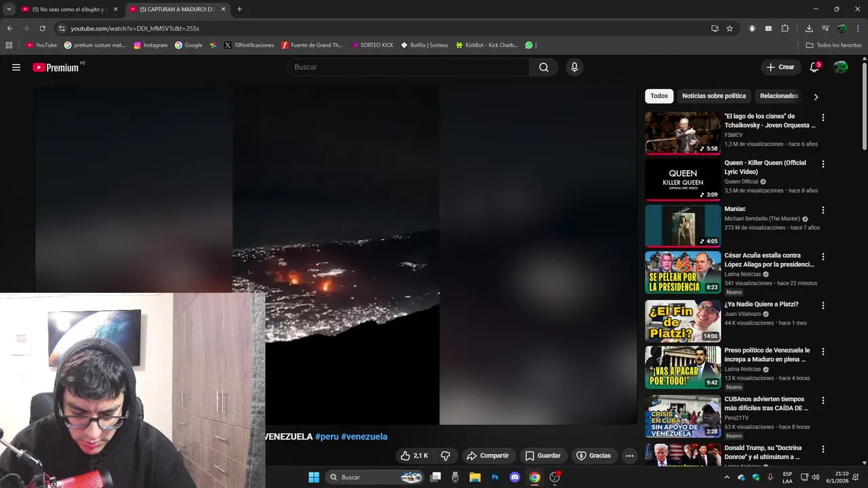The width and height of the screenshot is (868, 488).
Task: Click the Compartir button
Action: coord(488,455)
